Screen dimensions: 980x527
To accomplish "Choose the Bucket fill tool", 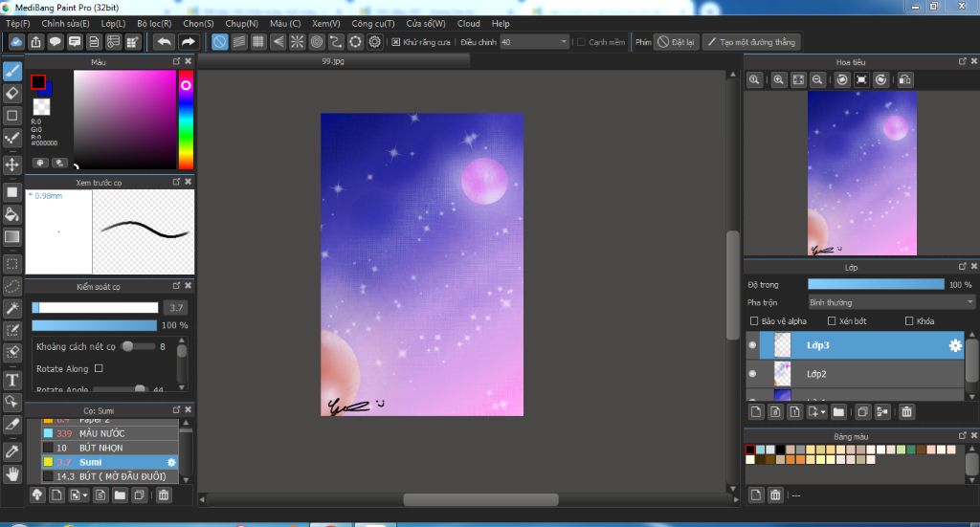I will (x=11, y=215).
